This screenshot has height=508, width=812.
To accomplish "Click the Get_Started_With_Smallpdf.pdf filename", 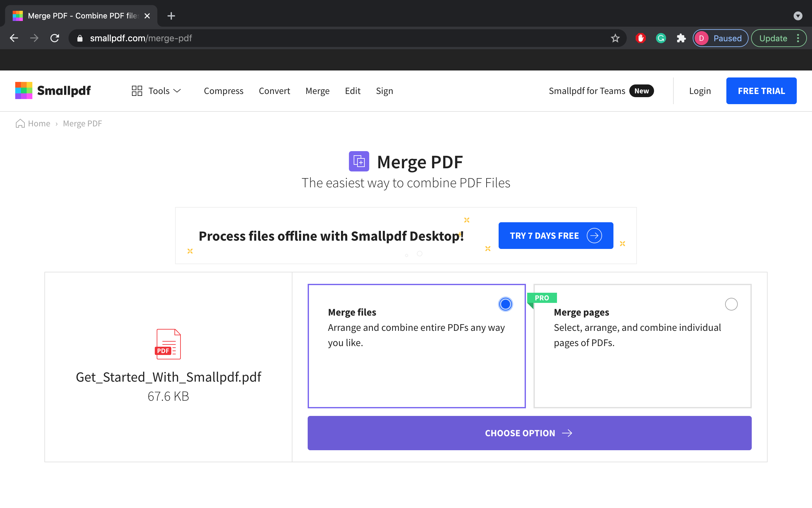I will 168,377.
